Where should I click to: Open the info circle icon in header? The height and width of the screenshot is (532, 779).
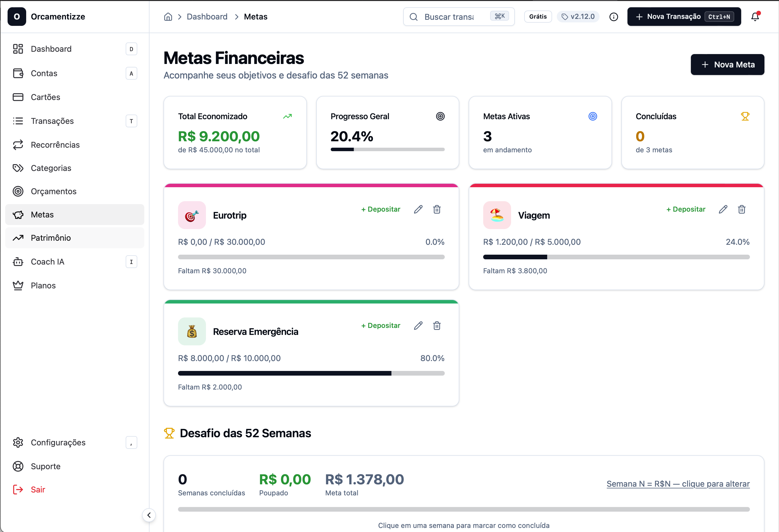[x=613, y=17]
